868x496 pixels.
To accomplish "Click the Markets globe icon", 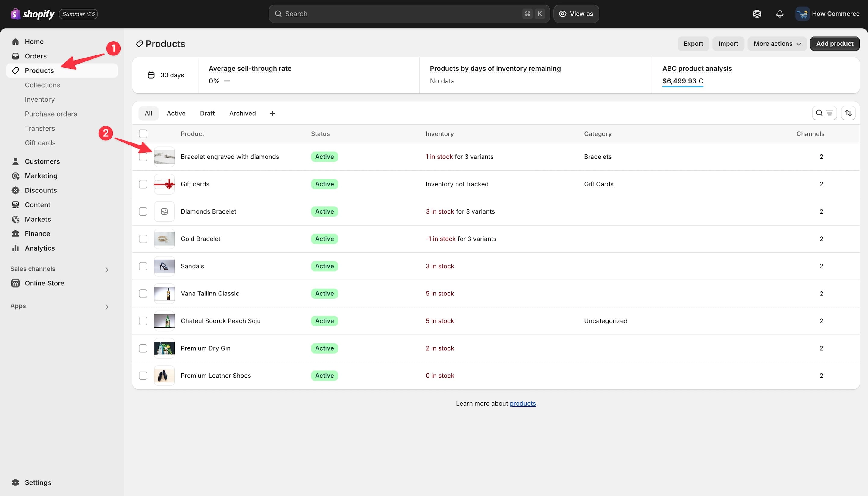I will pyautogui.click(x=15, y=219).
